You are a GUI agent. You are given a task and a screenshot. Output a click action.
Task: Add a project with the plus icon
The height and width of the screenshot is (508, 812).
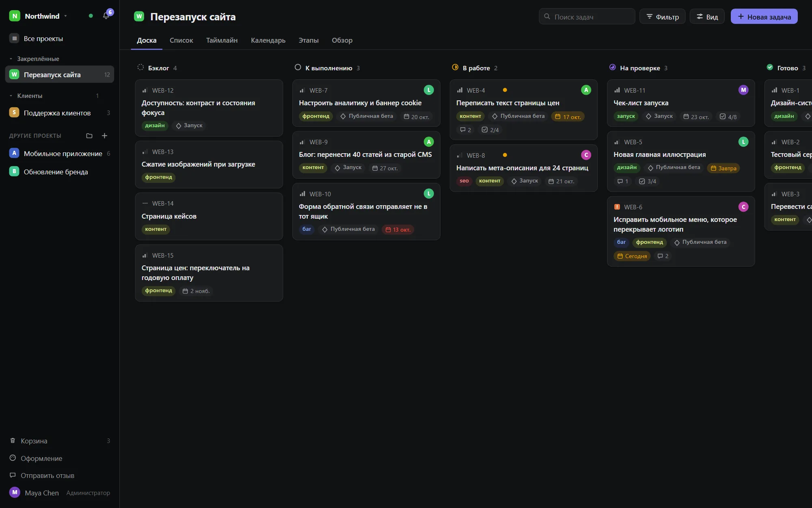click(104, 136)
